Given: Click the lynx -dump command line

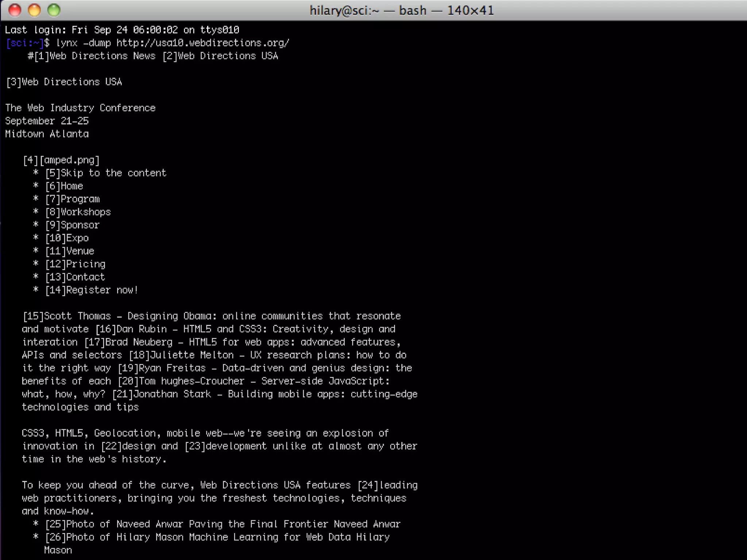Looking at the screenshot, I should click(172, 43).
